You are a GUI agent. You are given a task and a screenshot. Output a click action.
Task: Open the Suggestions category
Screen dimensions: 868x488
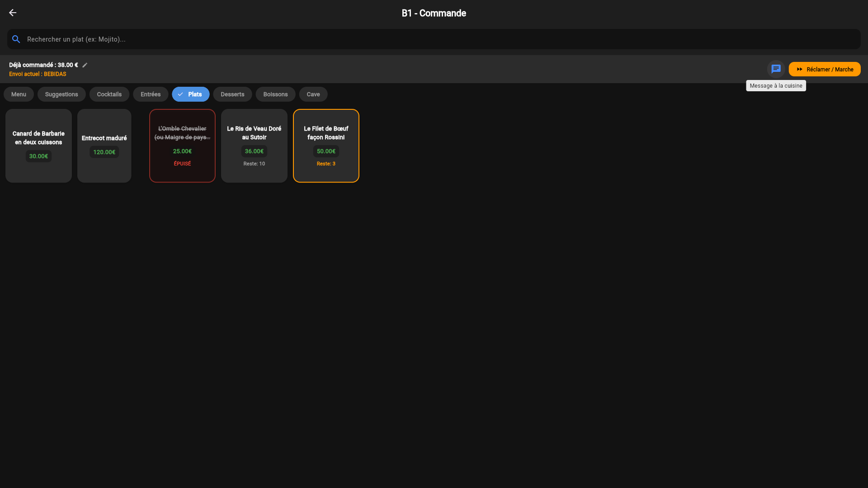61,94
